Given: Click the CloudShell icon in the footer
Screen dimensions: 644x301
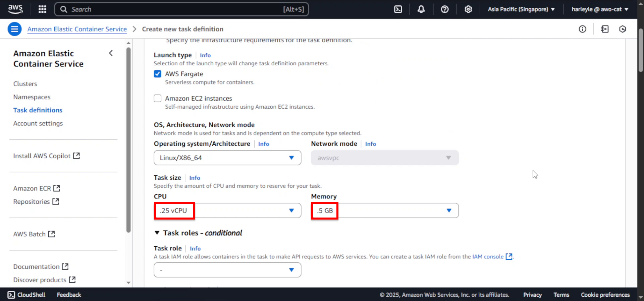Looking at the screenshot, I should (11, 295).
